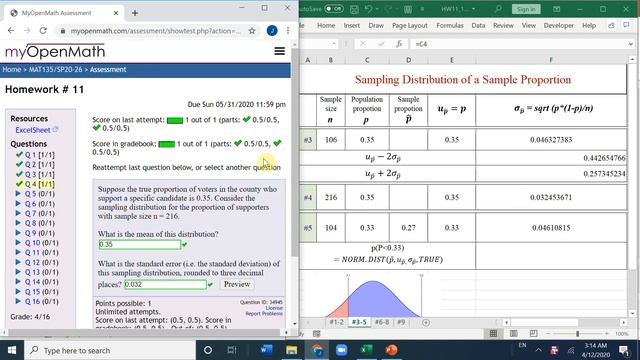Open the Review ribbon tab
Screen dimensions: 640x360
503,25
